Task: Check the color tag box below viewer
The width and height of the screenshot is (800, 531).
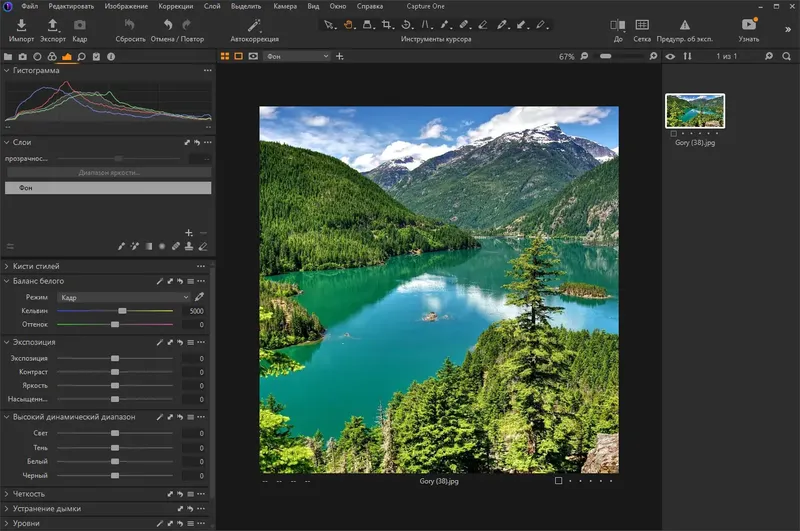Action: click(559, 481)
